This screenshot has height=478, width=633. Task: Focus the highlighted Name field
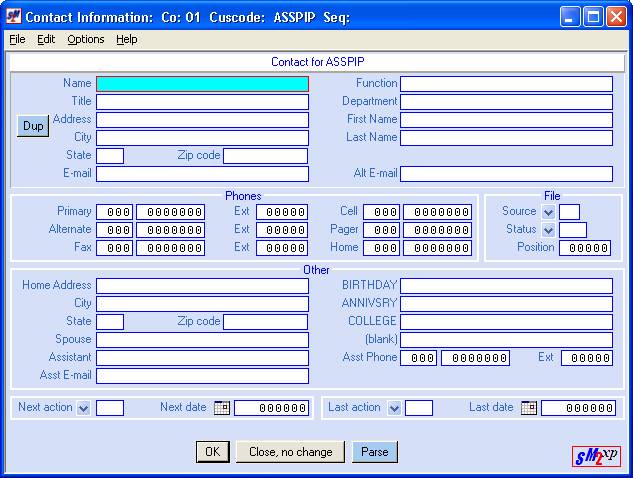pyautogui.click(x=202, y=84)
